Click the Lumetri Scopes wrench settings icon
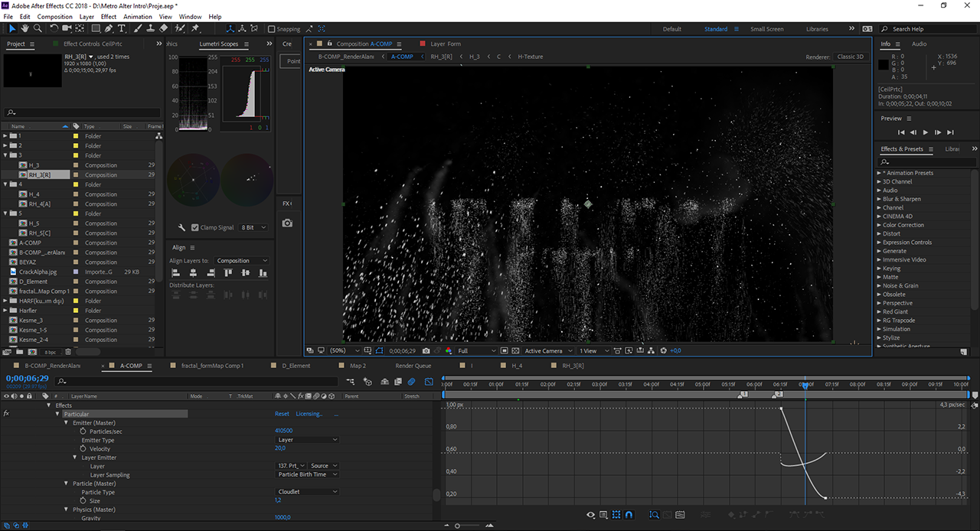The image size is (980, 531). (x=181, y=227)
